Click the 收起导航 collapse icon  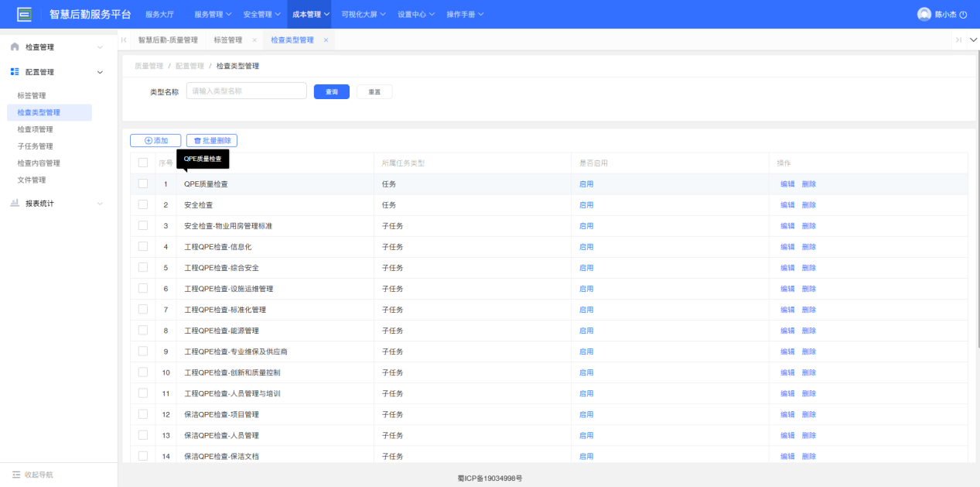pos(16,475)
